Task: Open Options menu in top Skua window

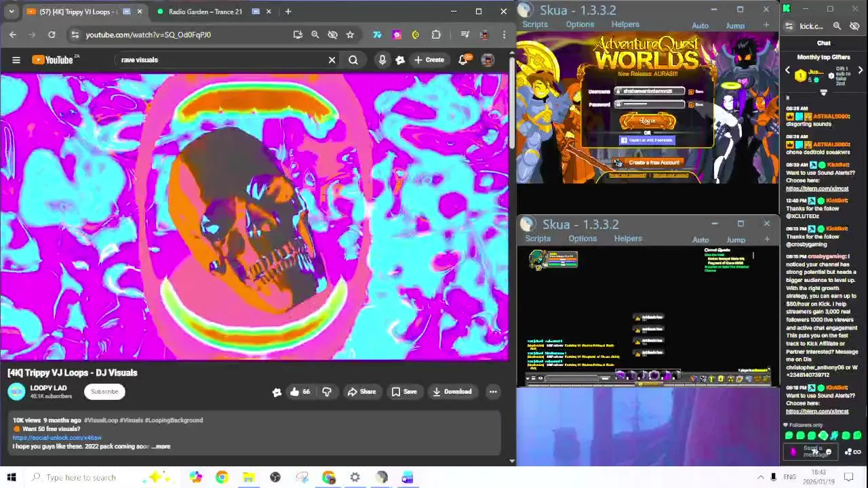Action: [580, 24]
